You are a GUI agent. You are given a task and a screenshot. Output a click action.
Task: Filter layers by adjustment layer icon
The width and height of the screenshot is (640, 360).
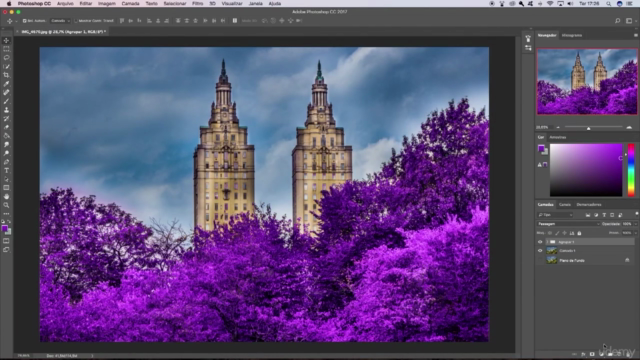tap(596, 215)
